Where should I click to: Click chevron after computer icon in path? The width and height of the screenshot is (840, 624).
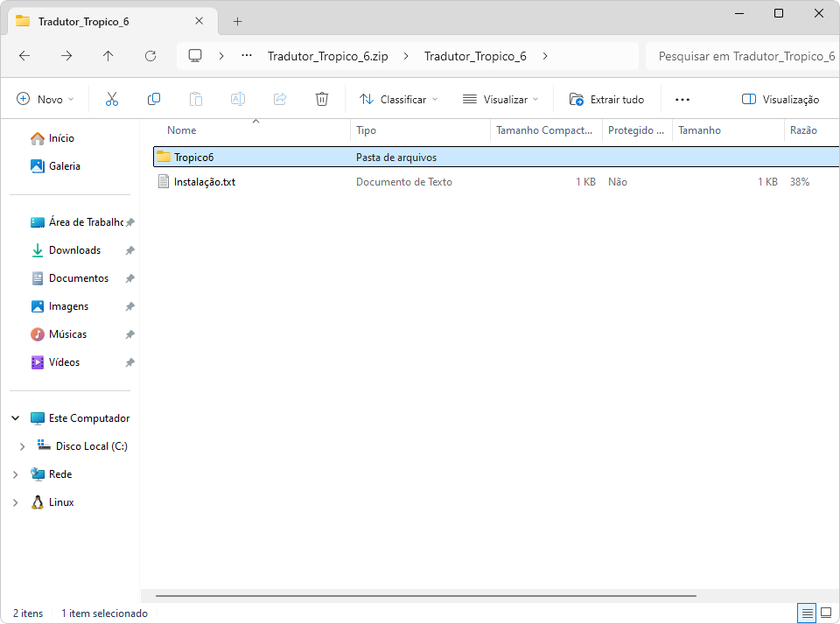[x=221, y=56]
